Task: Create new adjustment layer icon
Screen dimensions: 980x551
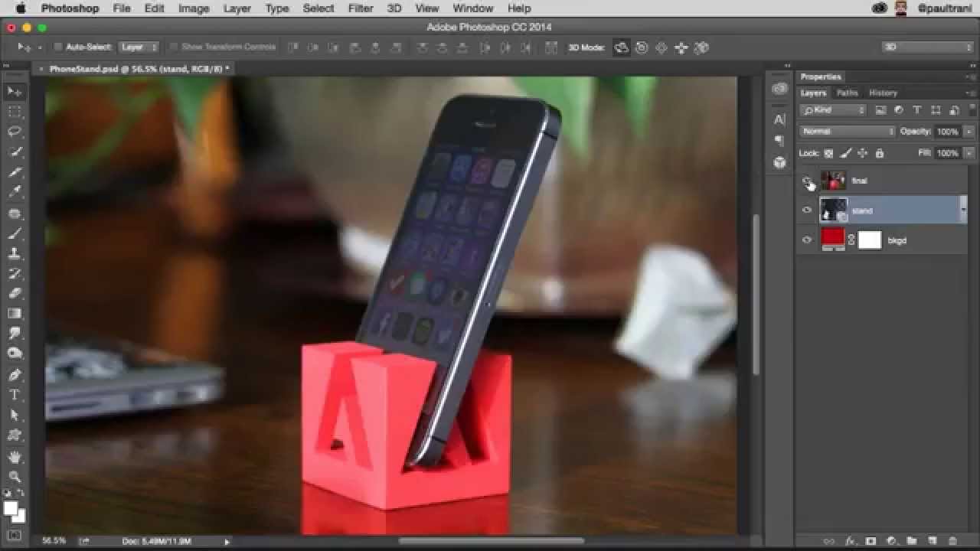Action: point(891,541)
